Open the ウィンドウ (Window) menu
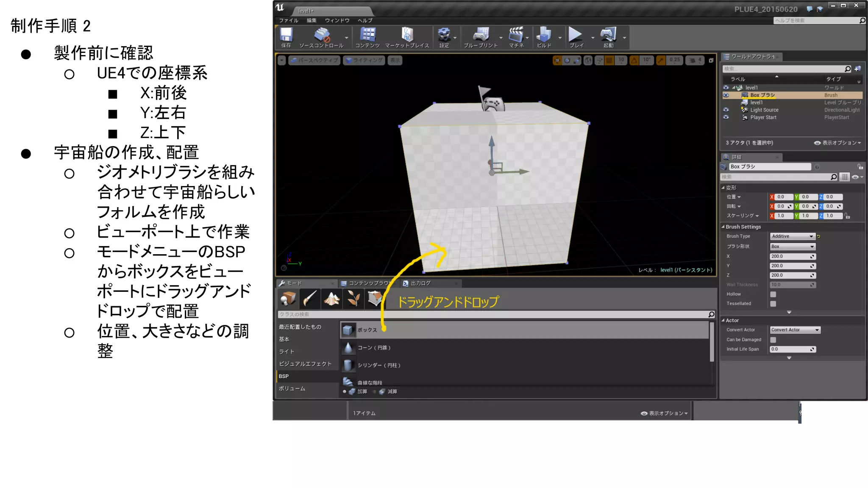 (337, 20)
